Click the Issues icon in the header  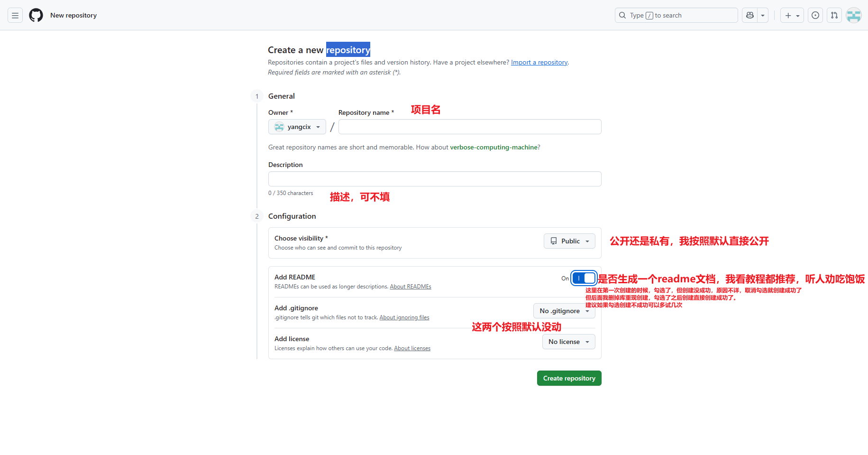pyautogui.click(x=815, y=15)
